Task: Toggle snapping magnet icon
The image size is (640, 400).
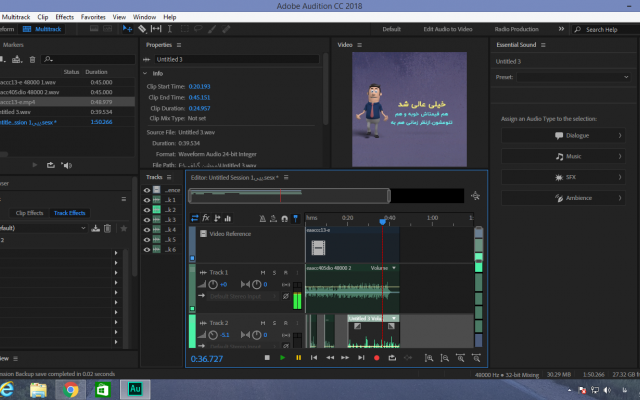Action: click(284, 219)
